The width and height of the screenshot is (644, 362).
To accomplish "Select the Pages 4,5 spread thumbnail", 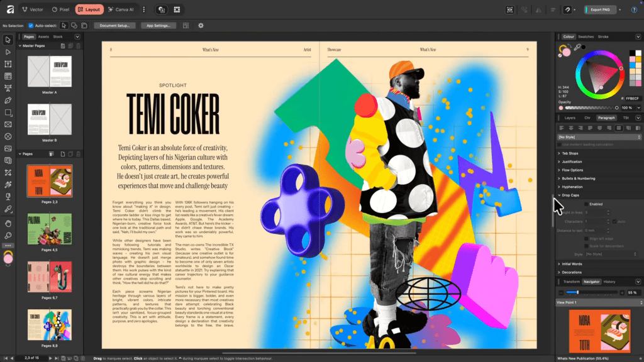I will 49,226.
